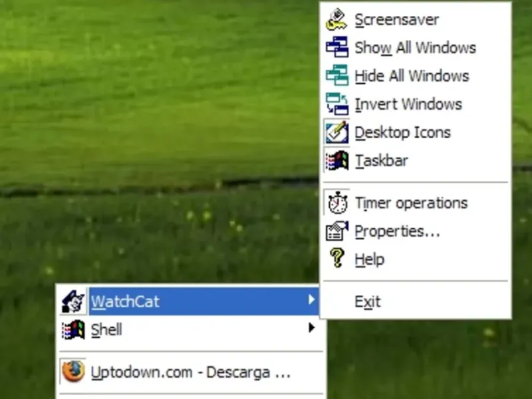The image size is (532, 399).
Task: Click the Timer operations stopwatch icon
Action: [337, 203]
